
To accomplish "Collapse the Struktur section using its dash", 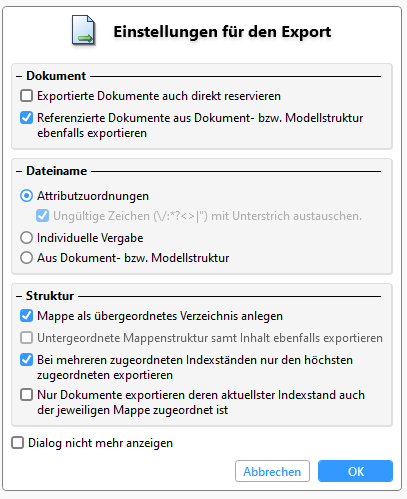I will tap(19, 296).
